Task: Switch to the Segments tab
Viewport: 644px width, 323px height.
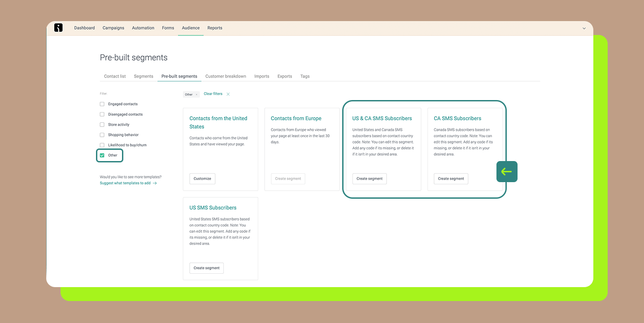Action: (x=144, y=76)
